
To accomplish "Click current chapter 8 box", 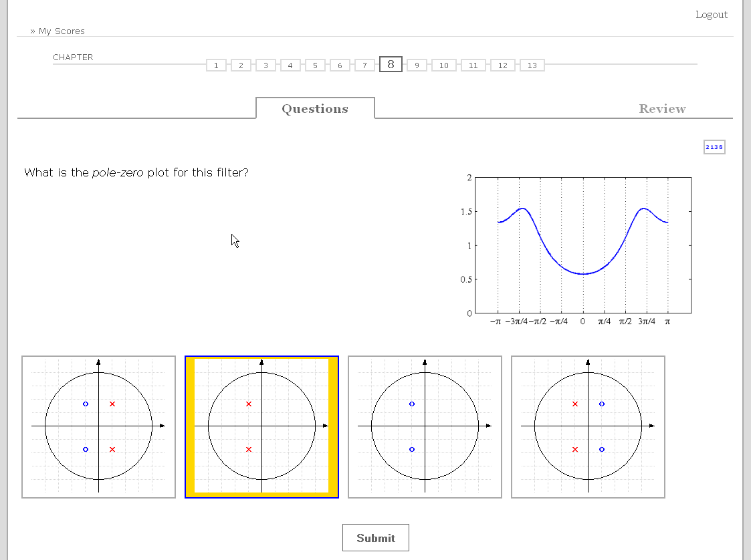I will pyautogui.click(x=391, y=65).
